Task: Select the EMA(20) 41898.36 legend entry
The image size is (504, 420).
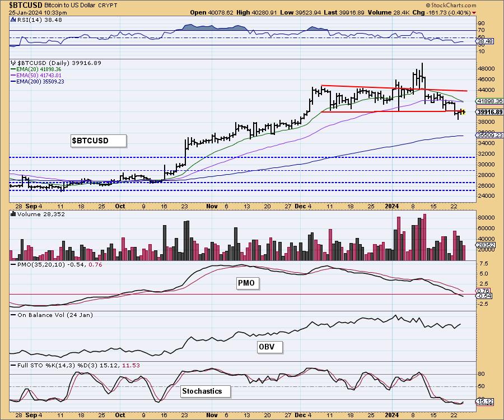Action: 36,69
